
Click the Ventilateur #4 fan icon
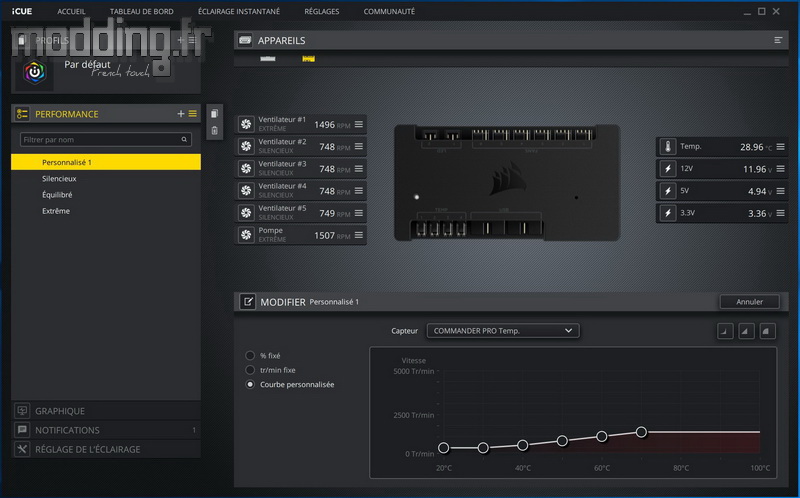[246, 191]
